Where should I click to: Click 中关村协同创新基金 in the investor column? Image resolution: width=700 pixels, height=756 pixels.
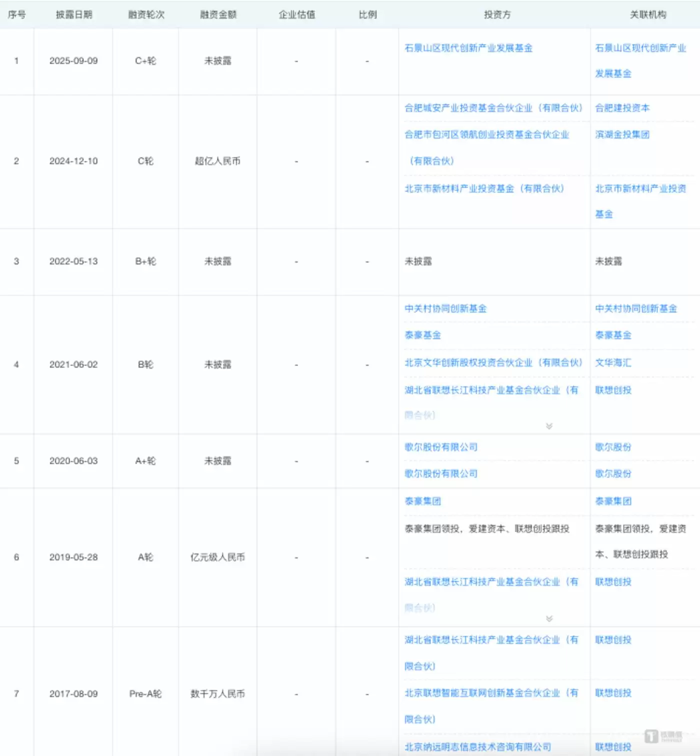pos(445,308)
